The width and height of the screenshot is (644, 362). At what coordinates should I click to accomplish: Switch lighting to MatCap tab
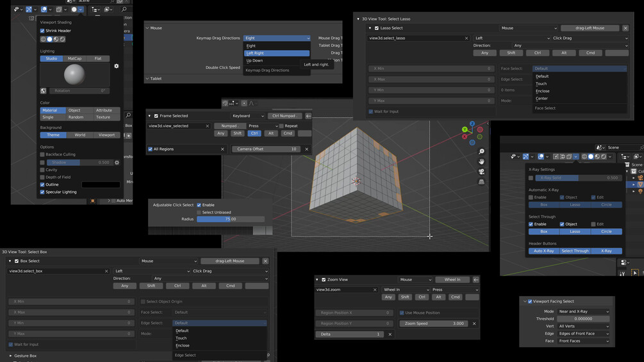pyautogui.click(x=75, y=59)
